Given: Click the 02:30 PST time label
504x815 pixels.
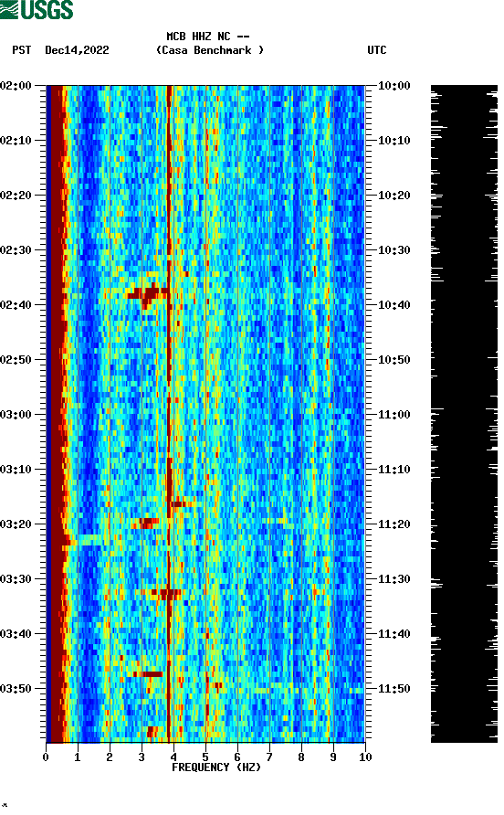Looking at the screenshot, I should pos(16,250).
